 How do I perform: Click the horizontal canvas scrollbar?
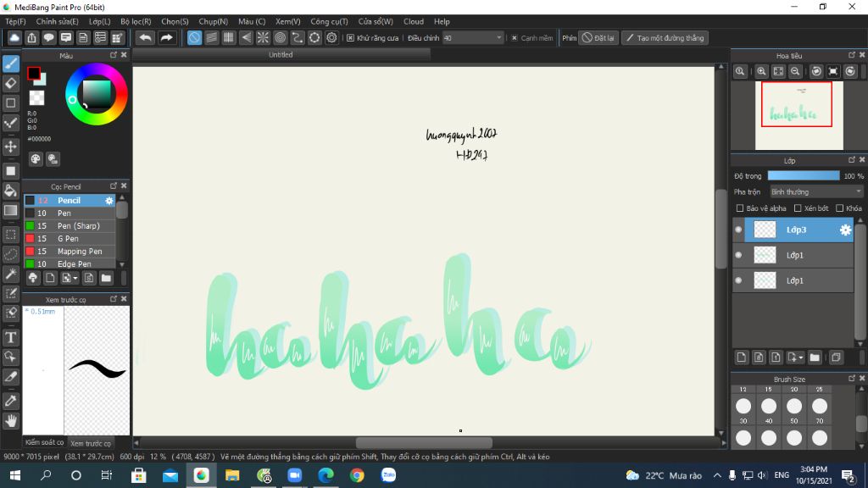tap(424, 442)
